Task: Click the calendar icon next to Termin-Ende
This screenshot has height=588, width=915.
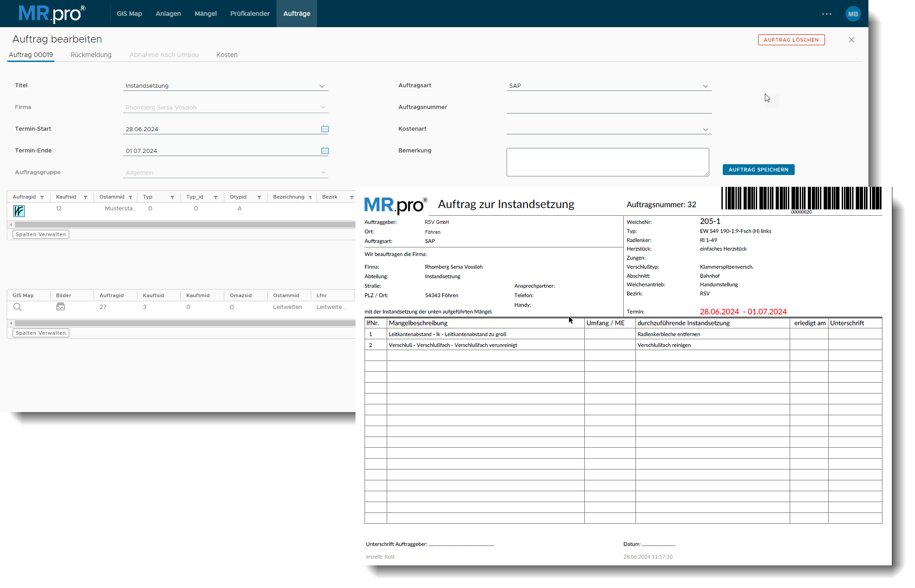Action: pyautogui.click(x=325, y=150)
